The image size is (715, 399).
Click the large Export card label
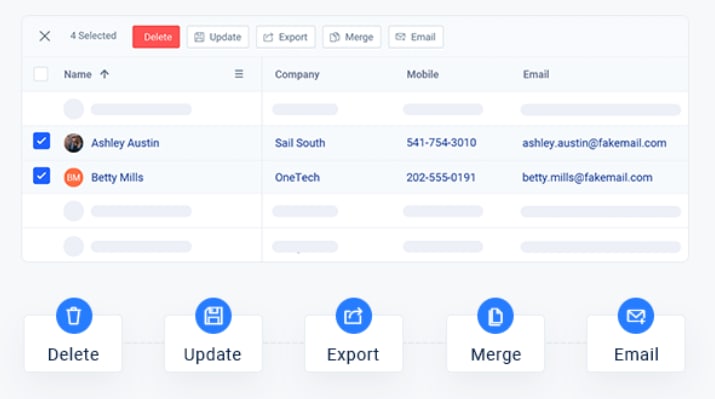(353, 354)
